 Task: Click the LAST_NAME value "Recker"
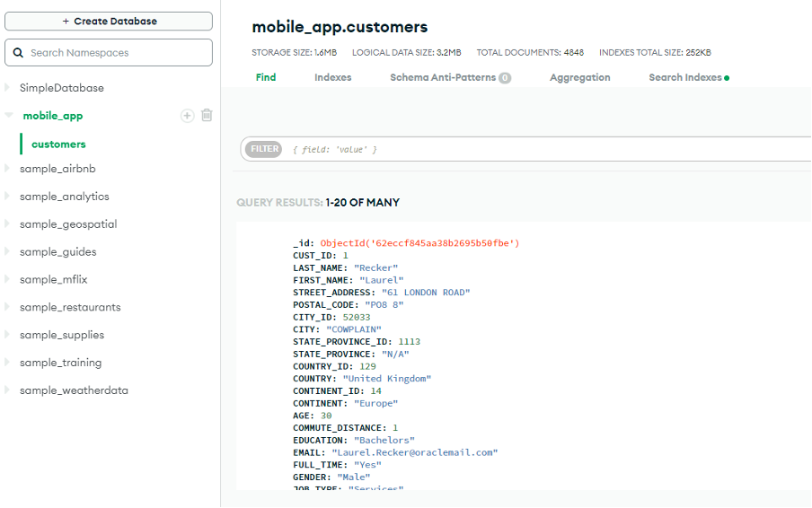[x=376, y=268]
